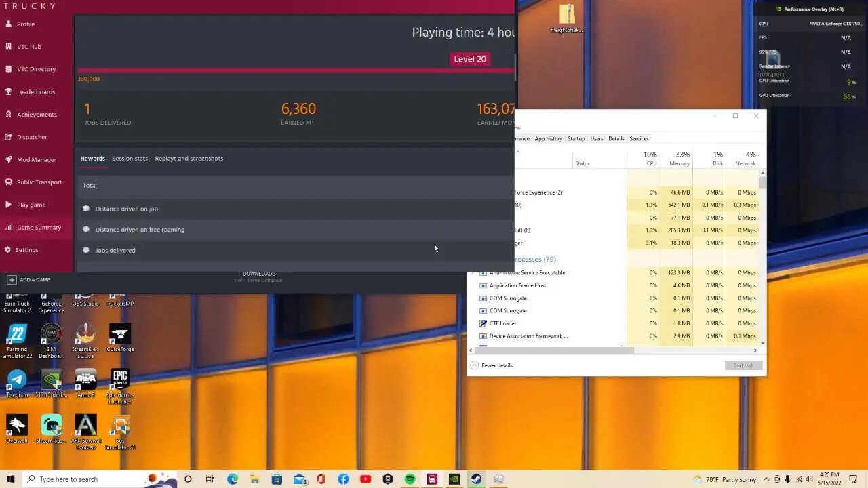Image resolution: width=868 pixels, height=488 pixels.
Task: Select the Bus Simulator 21 desktop icon
Action: (120, 432)
